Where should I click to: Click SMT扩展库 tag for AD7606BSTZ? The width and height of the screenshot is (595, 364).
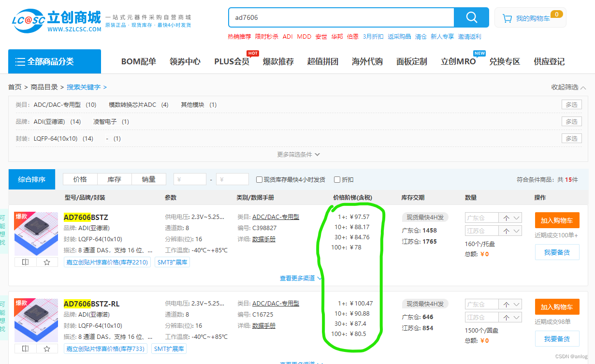(173, 262)
